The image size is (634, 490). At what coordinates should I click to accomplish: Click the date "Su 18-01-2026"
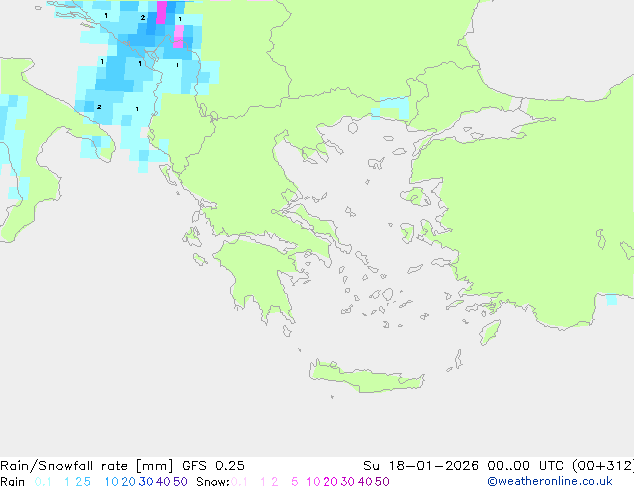(x=421, y=466)
